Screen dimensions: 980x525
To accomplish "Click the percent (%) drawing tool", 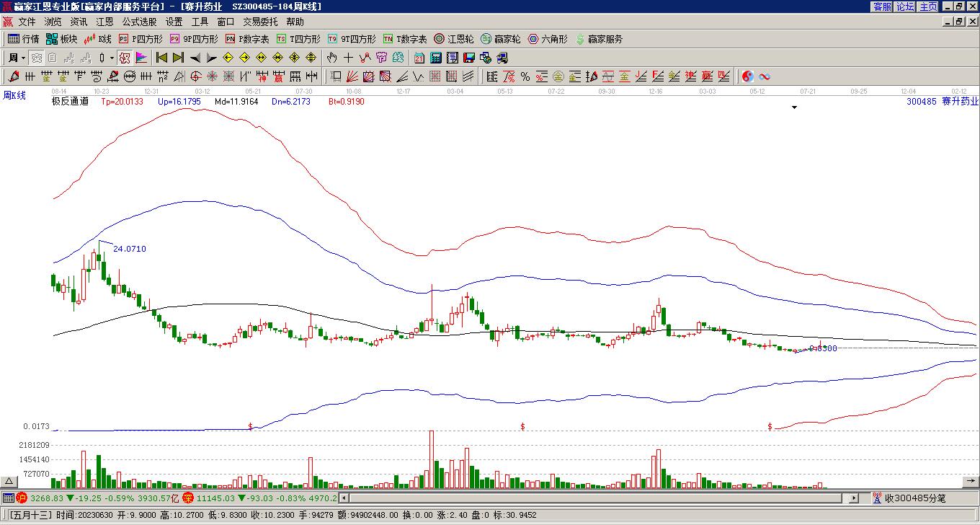I will coord(525,76).
